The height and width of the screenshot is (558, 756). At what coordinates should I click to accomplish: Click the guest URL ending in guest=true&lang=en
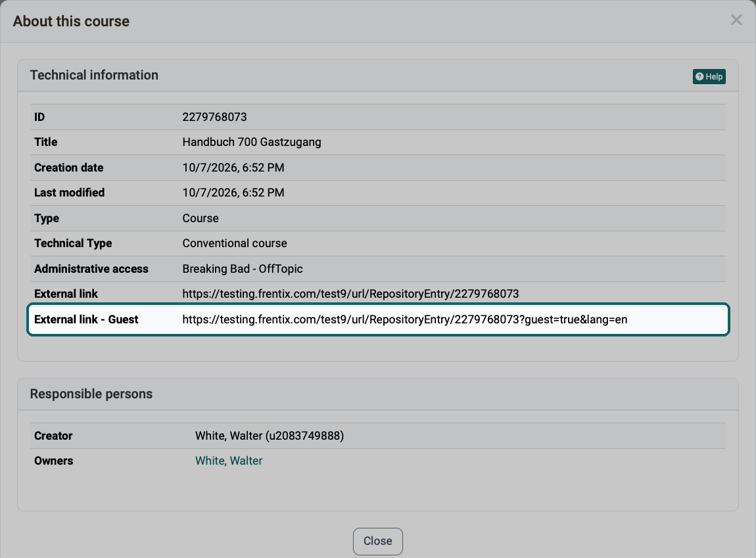click(405, 319)
